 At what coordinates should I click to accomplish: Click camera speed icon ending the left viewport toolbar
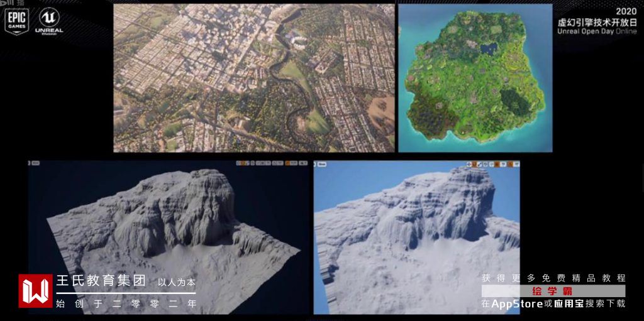(303, 163)
